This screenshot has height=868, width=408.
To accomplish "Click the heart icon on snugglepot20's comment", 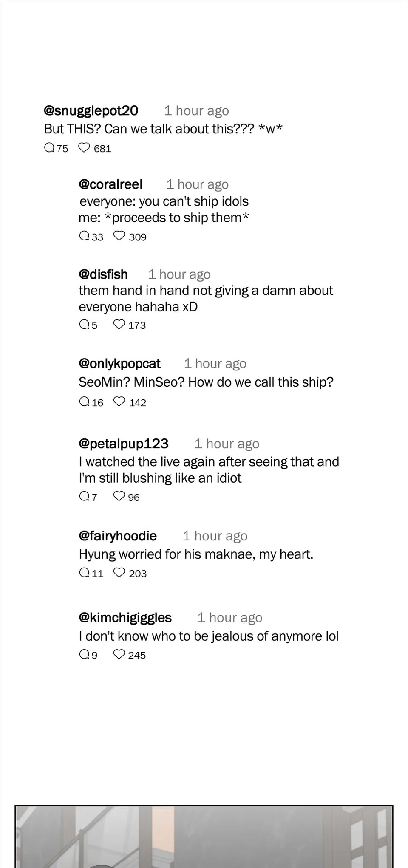I will [84, 148].
